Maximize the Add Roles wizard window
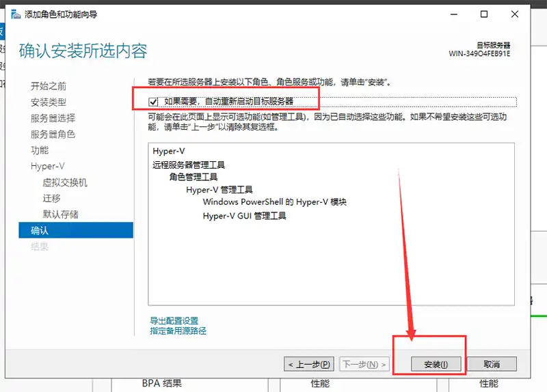The width and height of the screenshot is (547, 392). click(x=484, y=14)
